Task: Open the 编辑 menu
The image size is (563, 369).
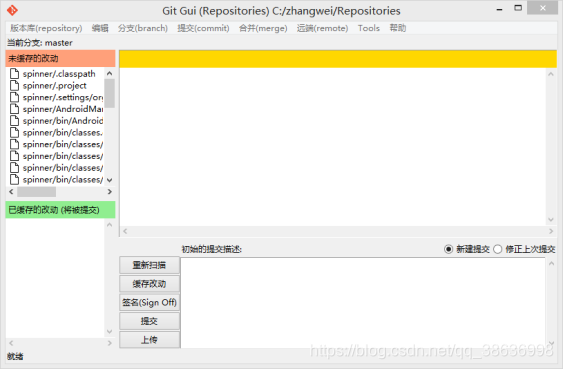Action: coord(100,28)
